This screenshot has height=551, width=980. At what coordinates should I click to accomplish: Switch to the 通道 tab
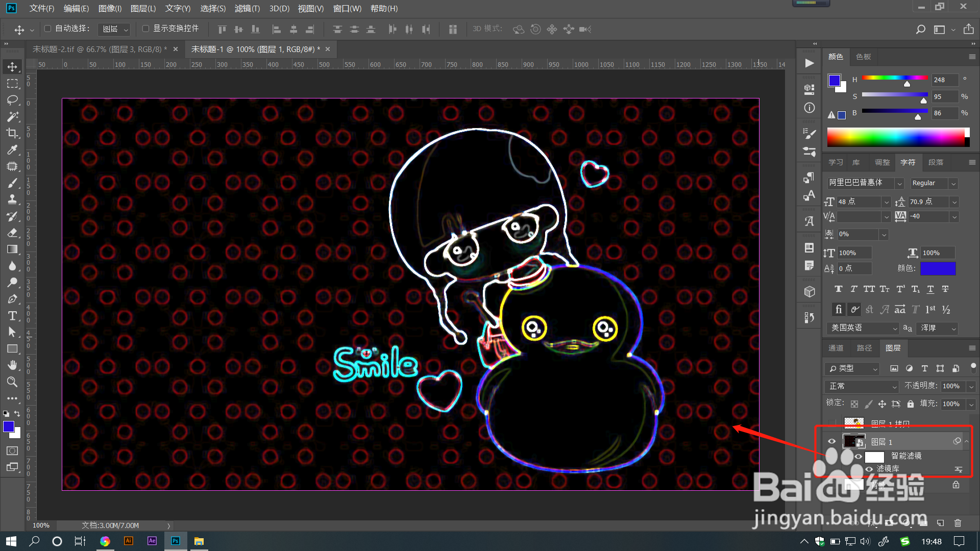836,348
